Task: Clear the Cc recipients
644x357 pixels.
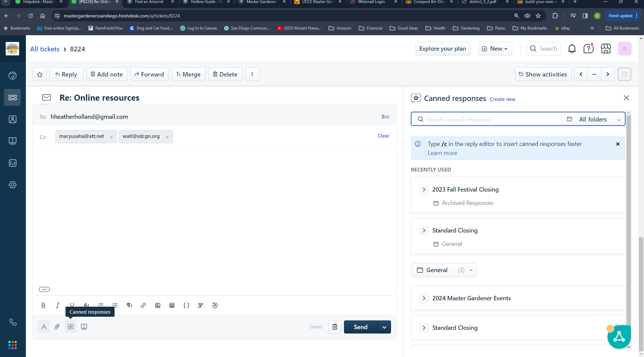Action: click(x=383, y=136)
